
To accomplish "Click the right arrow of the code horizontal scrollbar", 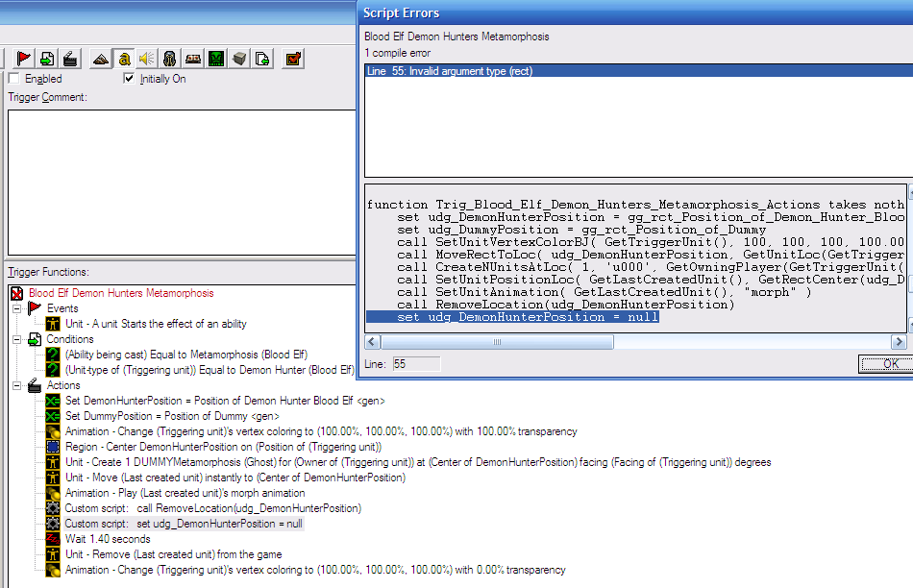I will [x=899, y=342].
